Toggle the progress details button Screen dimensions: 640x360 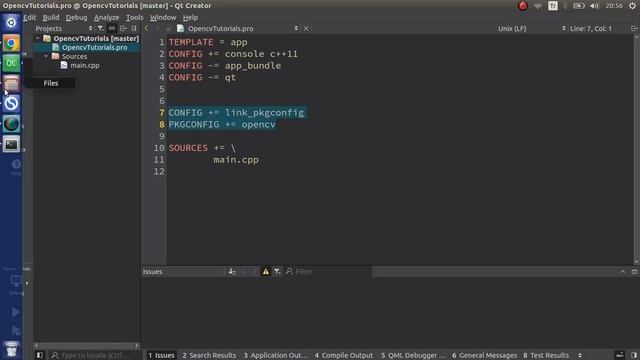point(620,355)
